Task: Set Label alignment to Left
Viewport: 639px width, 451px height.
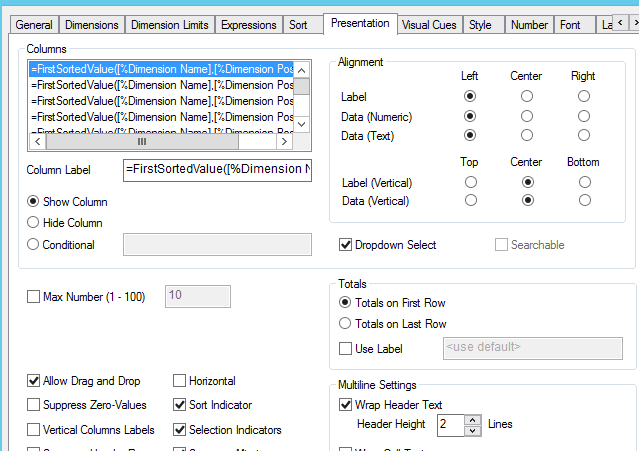Action: [x=470, y=96]
